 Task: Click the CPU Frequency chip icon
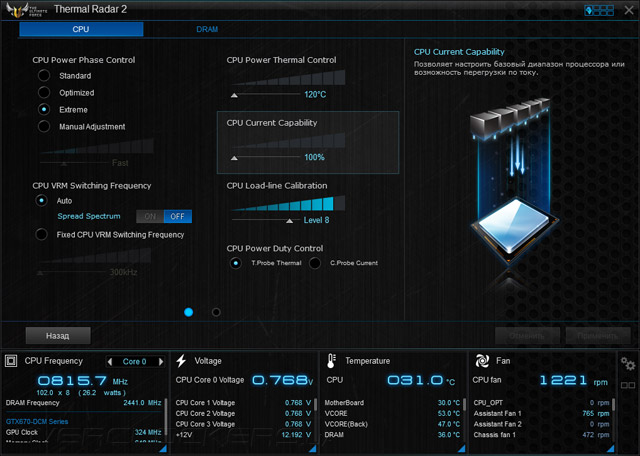11,361
